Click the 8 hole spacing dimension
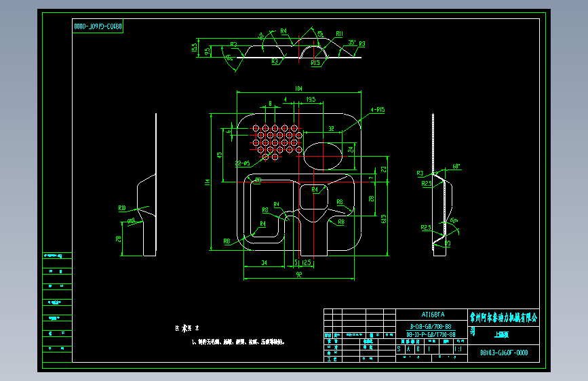Screen dimensions: 588x381 (x=270, y=104)
